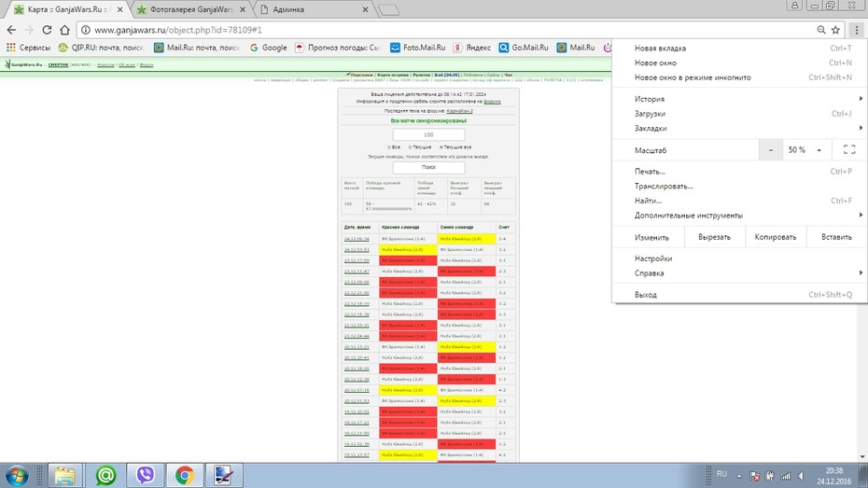Toggle fullscreen icon in the Масштаб row

(x=849, y=149)
